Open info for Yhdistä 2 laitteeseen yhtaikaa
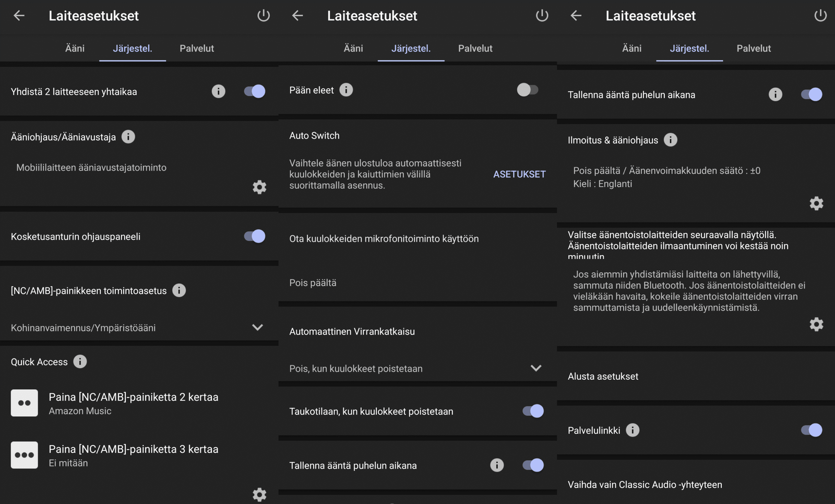The width and height of the screenshot is (835, 504). pyautogui.click(x=218, y=91)
